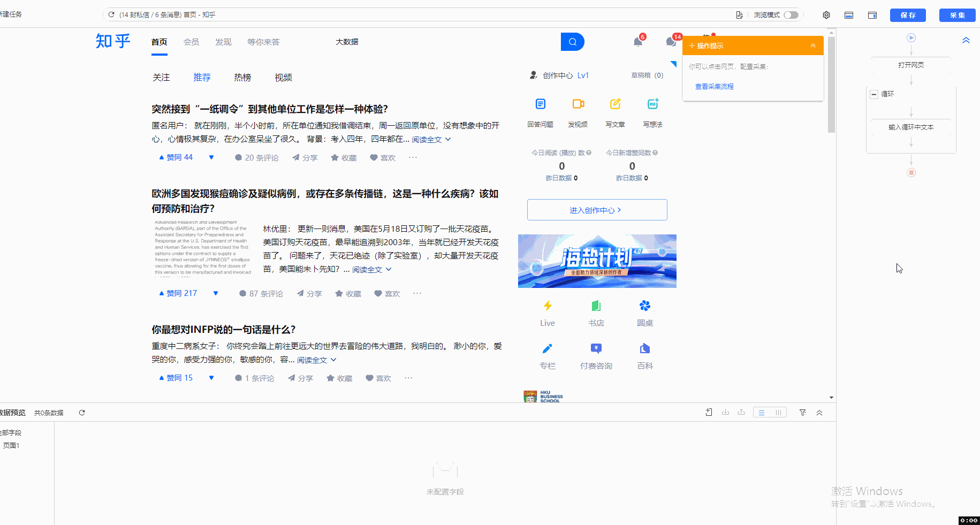This screenshot has width=980, height=525.
Task: Click the 写想法 icon
Action: 653,104
